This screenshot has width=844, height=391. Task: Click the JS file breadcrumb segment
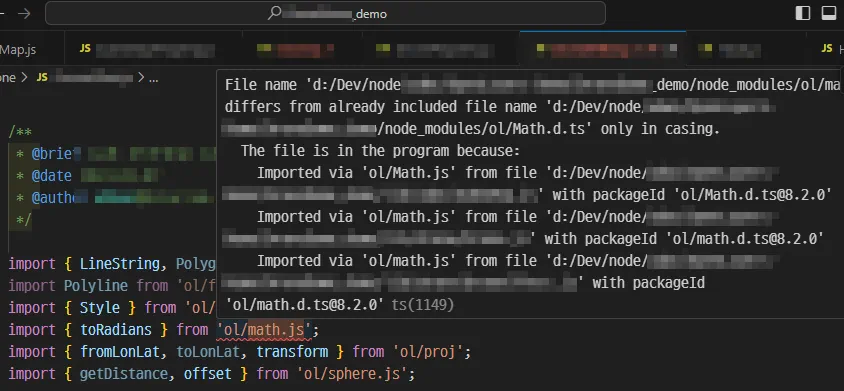pos(85,78)
